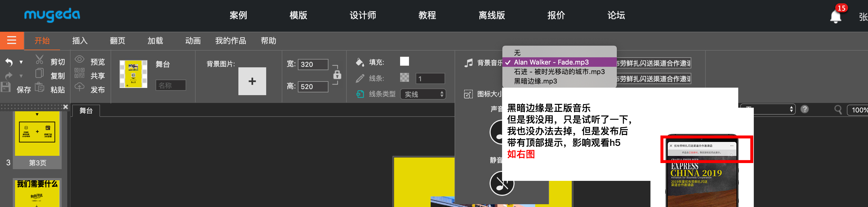Open the dropdown next to the help icon

click(x=768, y=109)
